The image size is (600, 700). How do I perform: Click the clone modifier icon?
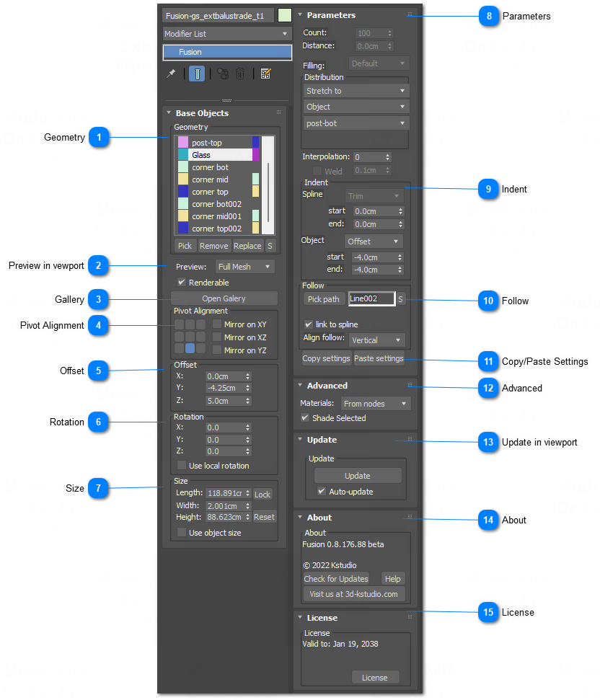222,74
